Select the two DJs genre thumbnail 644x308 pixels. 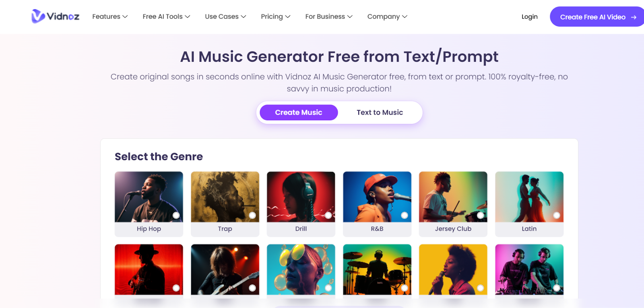(x=529, y=269)
